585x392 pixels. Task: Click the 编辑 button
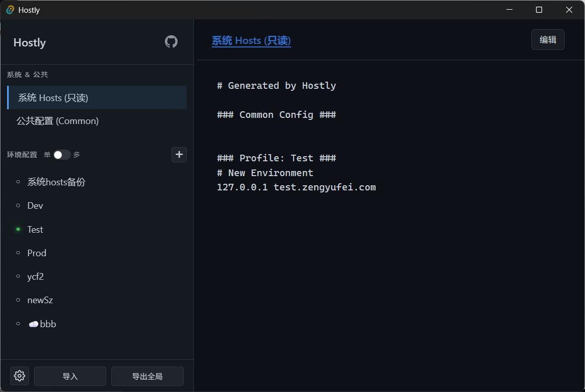(548, 39)
